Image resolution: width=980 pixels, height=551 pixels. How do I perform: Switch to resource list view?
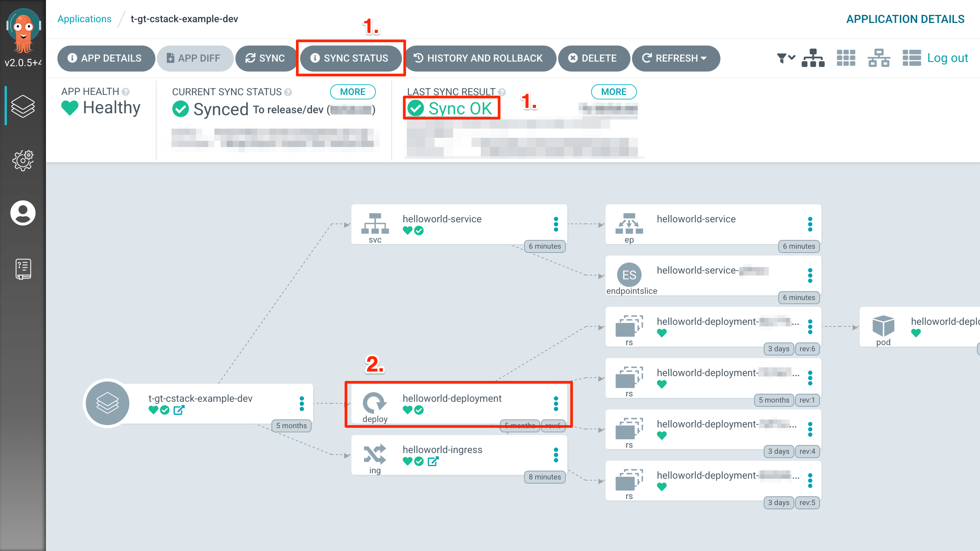(912, 58)
